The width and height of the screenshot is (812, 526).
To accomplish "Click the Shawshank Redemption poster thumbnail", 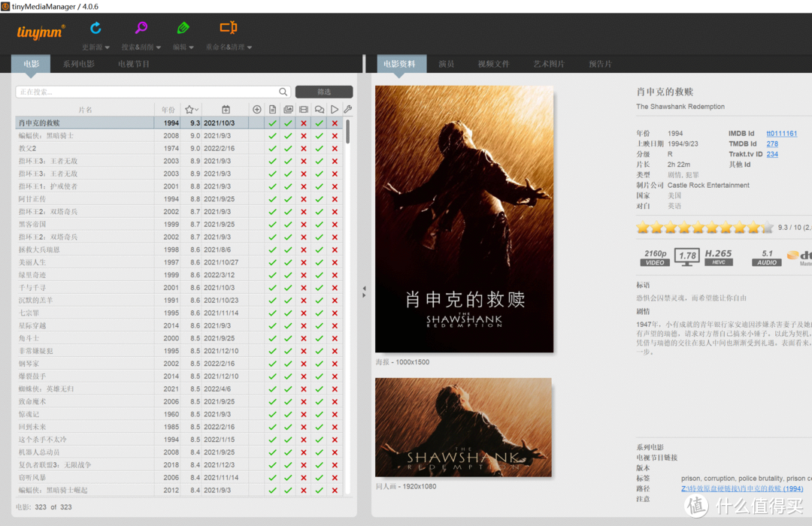I will (x=464, y=219).
